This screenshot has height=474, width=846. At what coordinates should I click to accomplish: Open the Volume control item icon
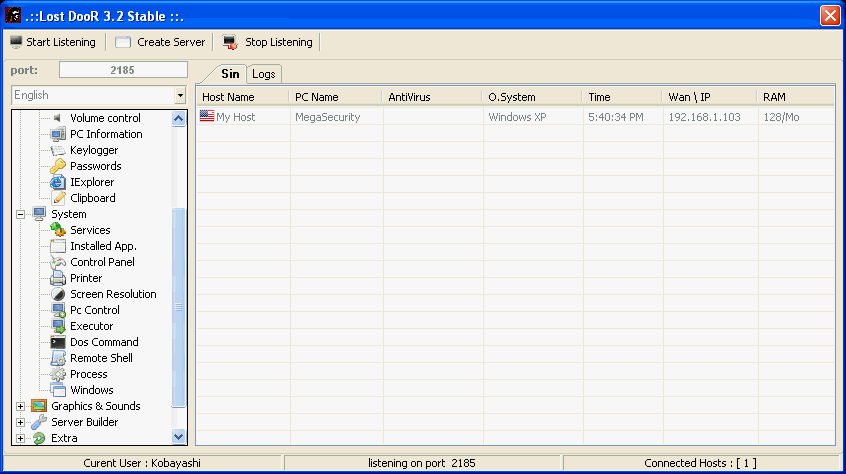58,118
